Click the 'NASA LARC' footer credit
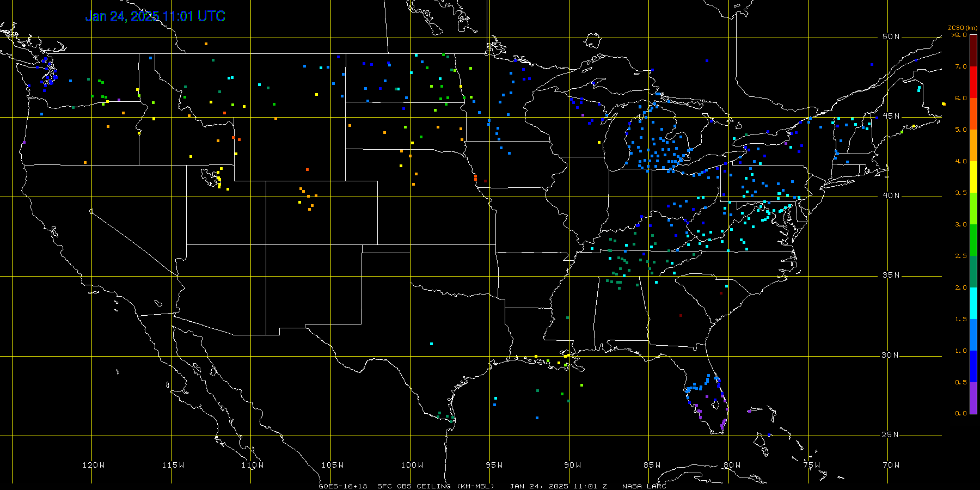Viewport: 980px width, 490px height. coord(644,486)
